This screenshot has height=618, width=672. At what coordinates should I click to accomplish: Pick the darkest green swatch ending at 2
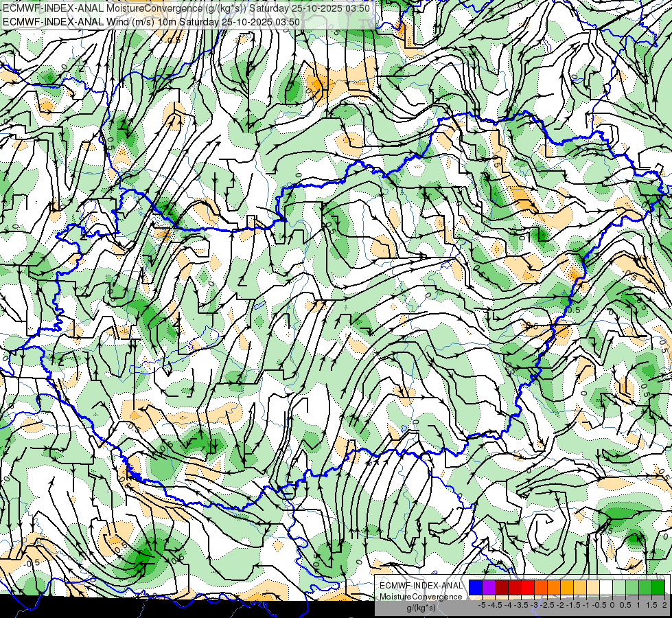(x=658, y=587)
